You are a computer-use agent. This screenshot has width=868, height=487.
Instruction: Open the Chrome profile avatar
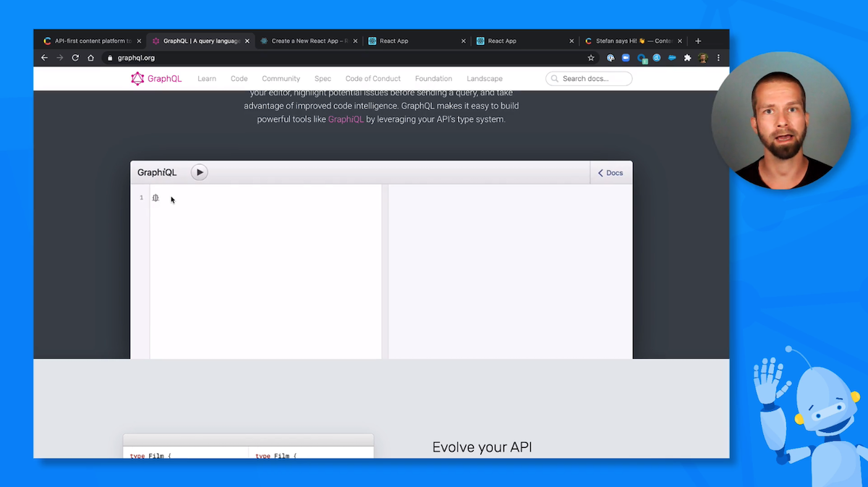click(703, 58)
